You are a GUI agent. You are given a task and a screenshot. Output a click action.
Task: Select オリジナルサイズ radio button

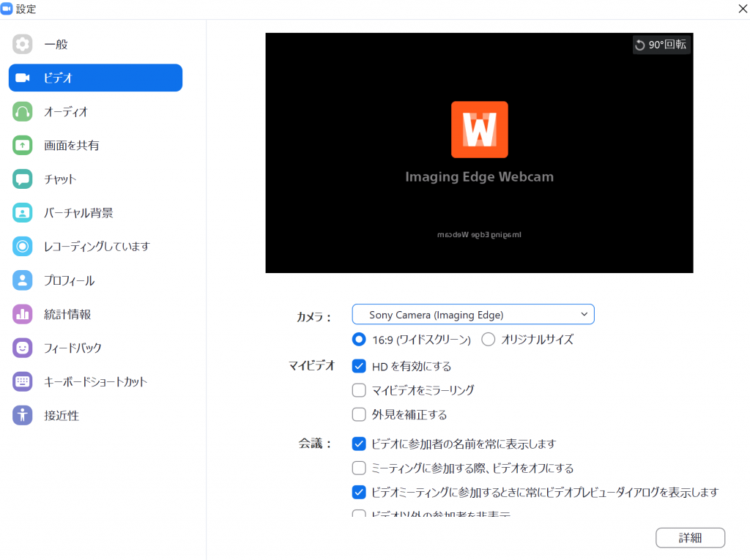pyautogui.click(x=489, y=340)
